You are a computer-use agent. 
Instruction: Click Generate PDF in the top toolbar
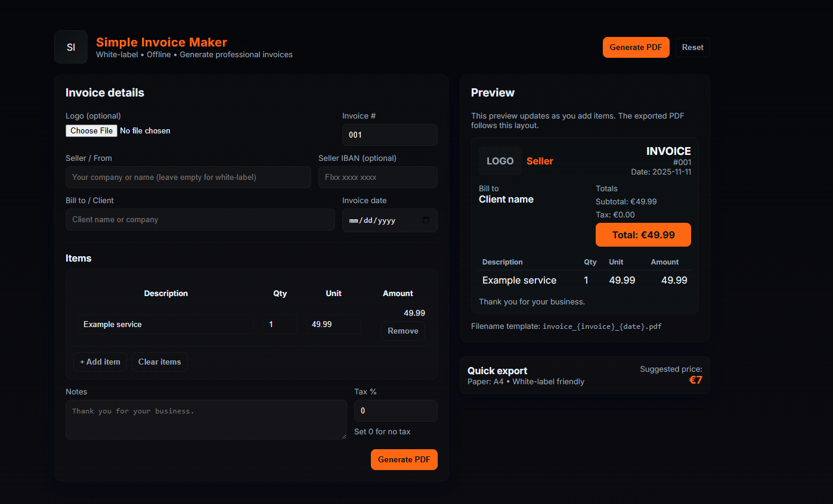pyautogui.click(x=636, y=47)
